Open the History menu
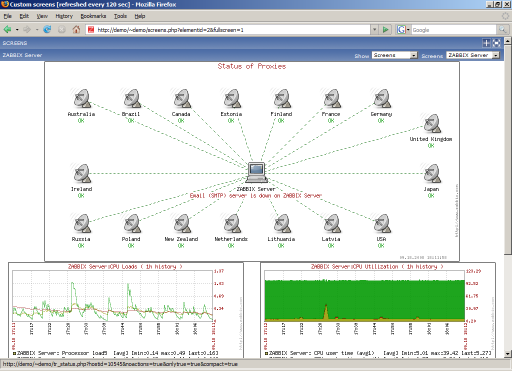 64,16
